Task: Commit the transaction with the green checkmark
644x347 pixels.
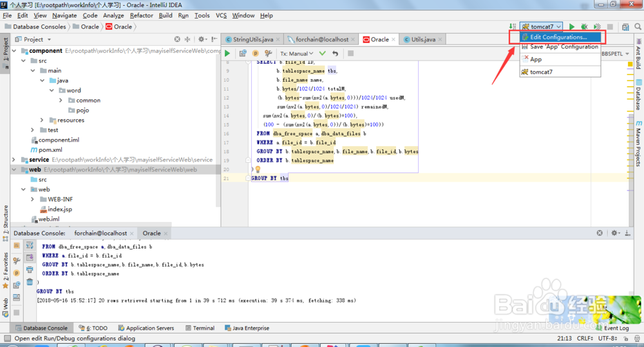Action: click(x=323, y=53)
